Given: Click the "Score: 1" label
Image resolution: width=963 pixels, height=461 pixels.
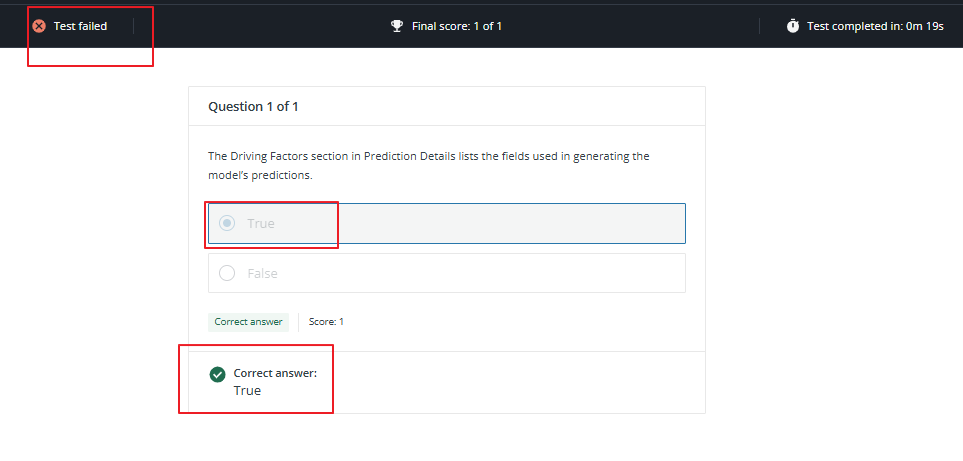Looking at the screenshot, I should coord(326,322).
